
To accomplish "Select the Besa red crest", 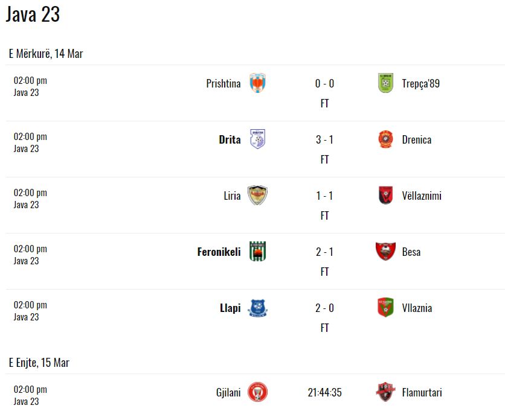I will click(x=385, y=251).
